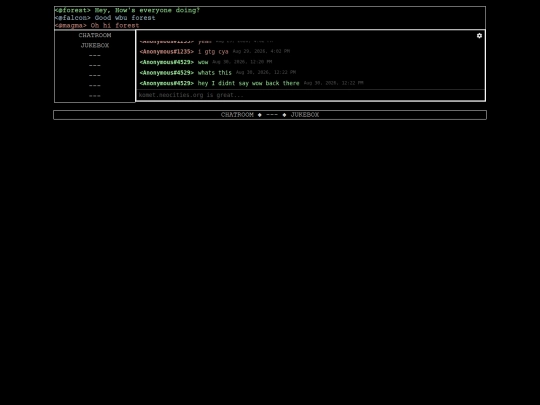Click the 'i gtg cya' chat message
Viewport: 540px width, 405px height.
tap(213, 52)
